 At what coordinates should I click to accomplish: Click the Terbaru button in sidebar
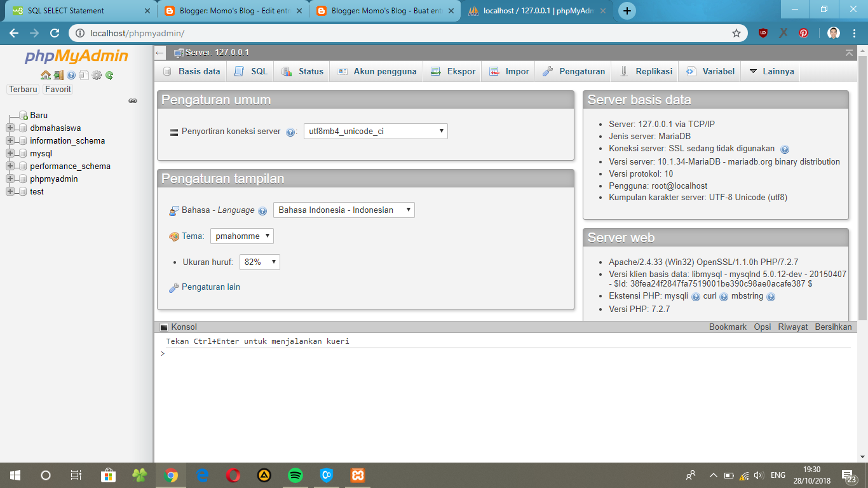click(x=22, y=89)
